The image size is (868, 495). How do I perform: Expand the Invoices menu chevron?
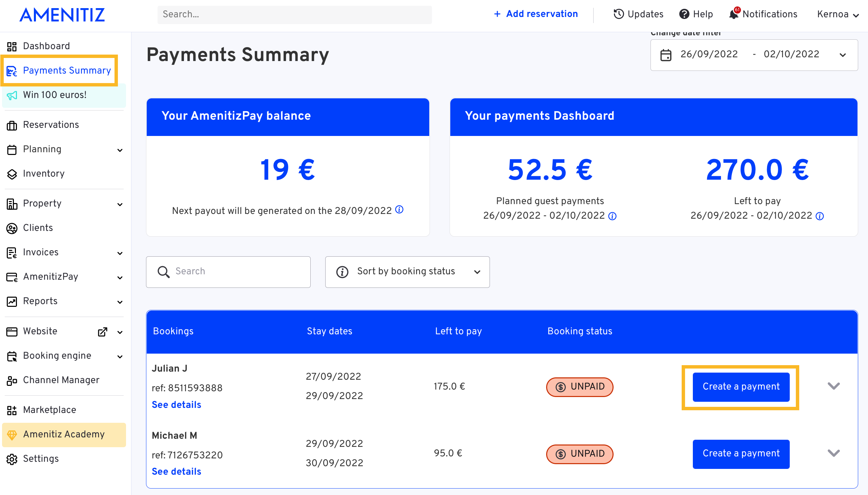pos(120,254)
